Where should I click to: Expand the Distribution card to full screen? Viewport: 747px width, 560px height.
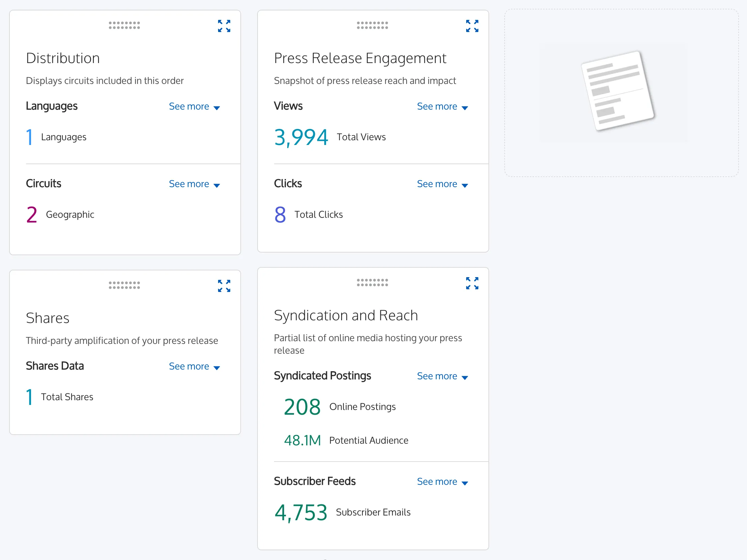[x=224, y=26]
